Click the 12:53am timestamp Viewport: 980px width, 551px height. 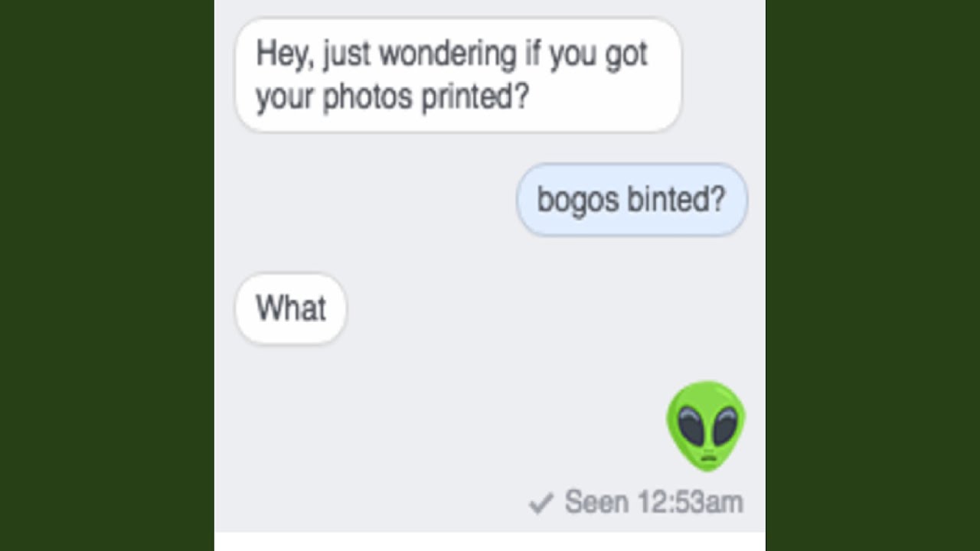point(690,503)
